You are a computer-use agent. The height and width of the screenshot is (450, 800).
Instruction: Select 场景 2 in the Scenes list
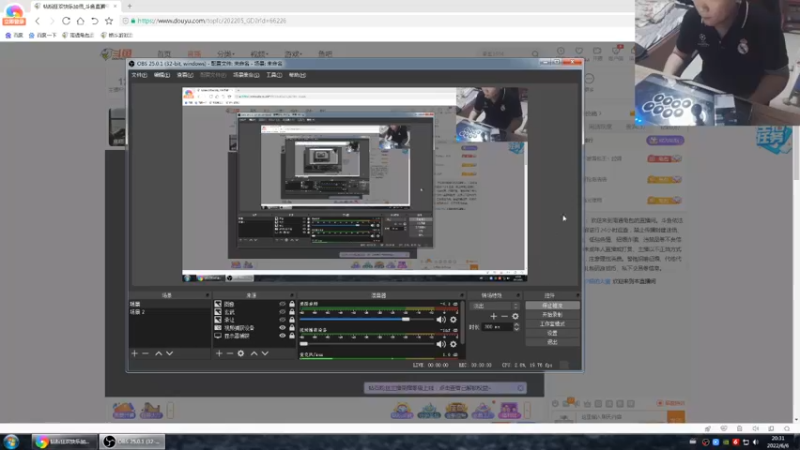168,312
